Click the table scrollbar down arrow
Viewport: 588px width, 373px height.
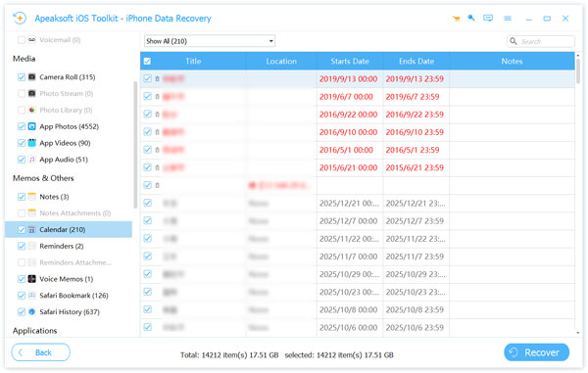pyautogui.click(x=578, y=333)
